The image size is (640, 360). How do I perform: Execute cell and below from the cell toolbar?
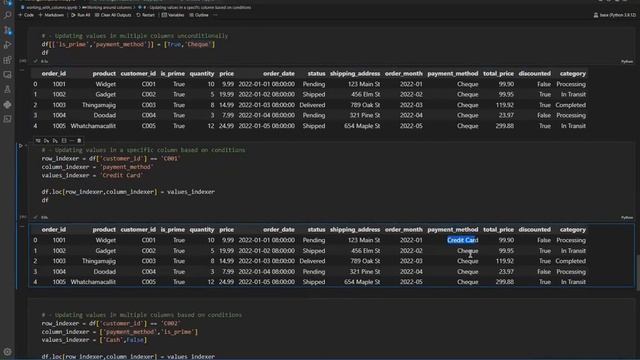coord(55,140)
